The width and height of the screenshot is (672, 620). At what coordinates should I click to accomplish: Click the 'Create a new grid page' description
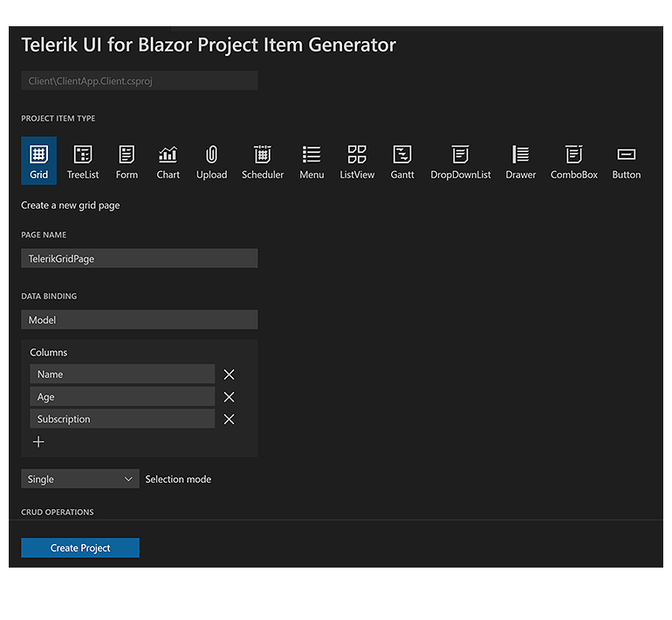coord(71,205)
